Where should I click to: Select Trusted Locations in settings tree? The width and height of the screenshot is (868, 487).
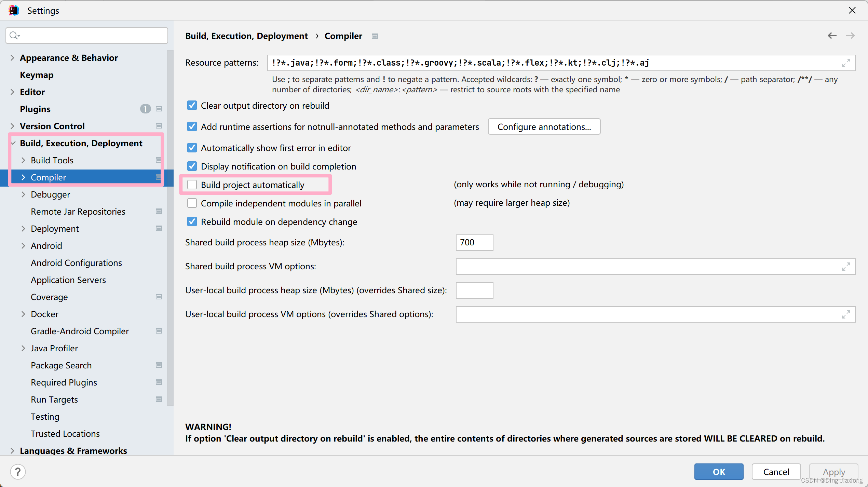(x=65, y=434)
